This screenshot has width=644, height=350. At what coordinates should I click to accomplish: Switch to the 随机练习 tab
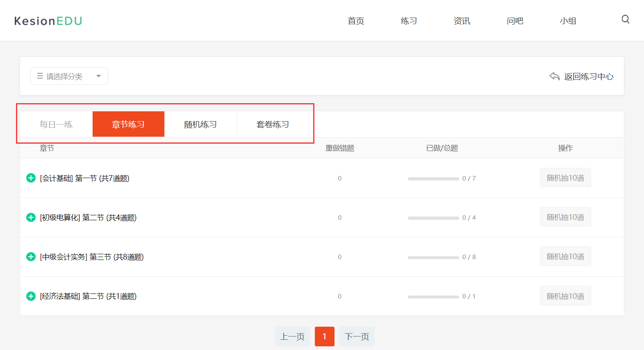[200, 124]
